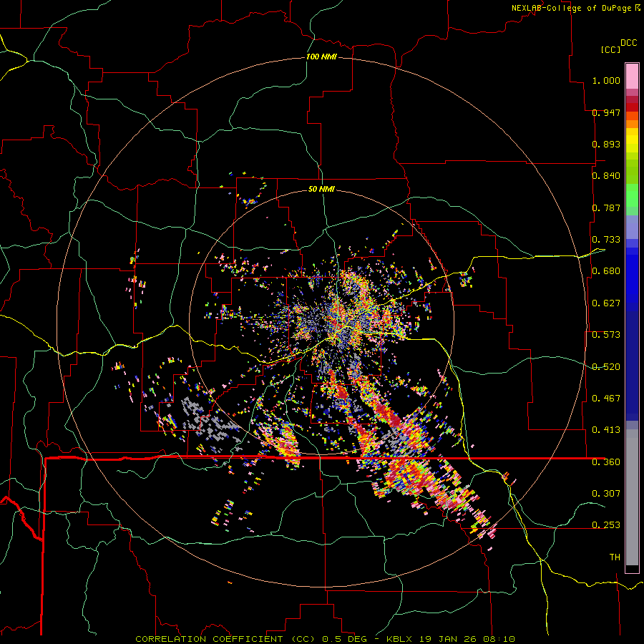Viewport: 644px width, 644px height.
Task: Select the 0.520 legend value
Action: [x=606, y=367]
